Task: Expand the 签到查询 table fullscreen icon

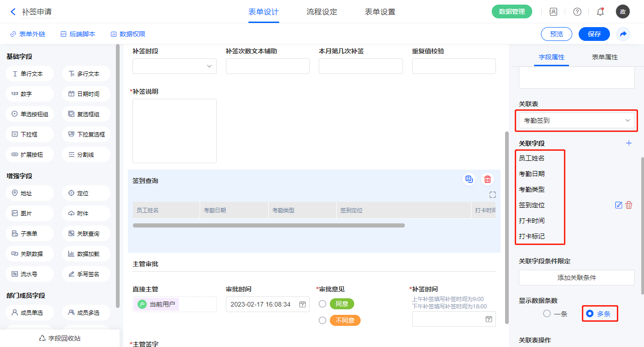Action: click(x=492, y=195)
